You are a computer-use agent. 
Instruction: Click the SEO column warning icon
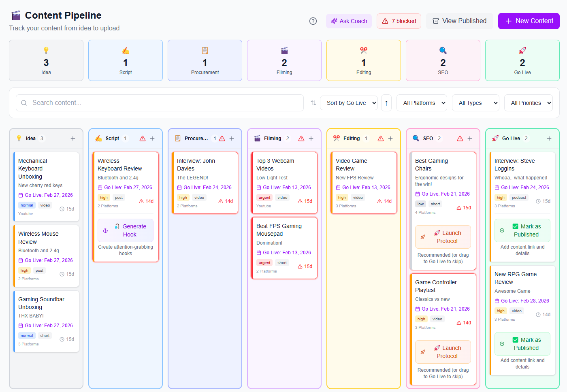tap(460, 138)
